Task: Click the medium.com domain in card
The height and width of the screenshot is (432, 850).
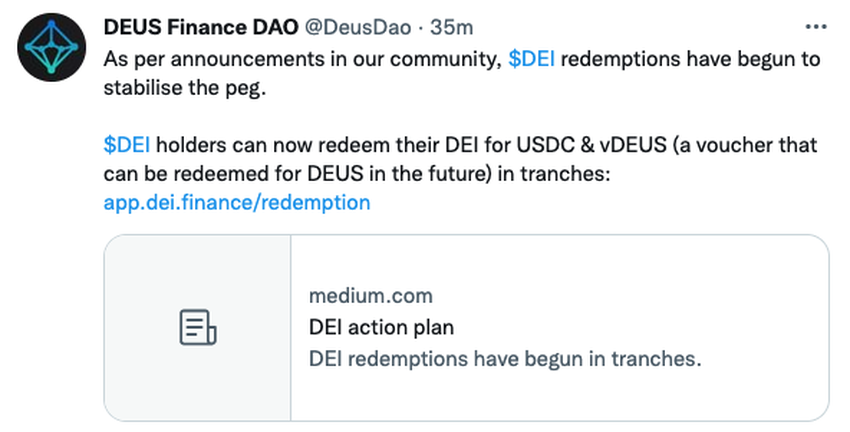Action: click(x=371, y=296)
